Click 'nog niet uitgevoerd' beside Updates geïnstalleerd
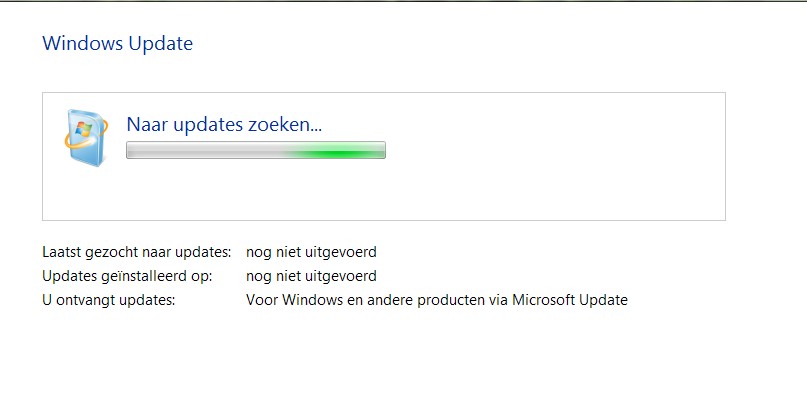The image size is (807, 398). click(x=311, y=276)
